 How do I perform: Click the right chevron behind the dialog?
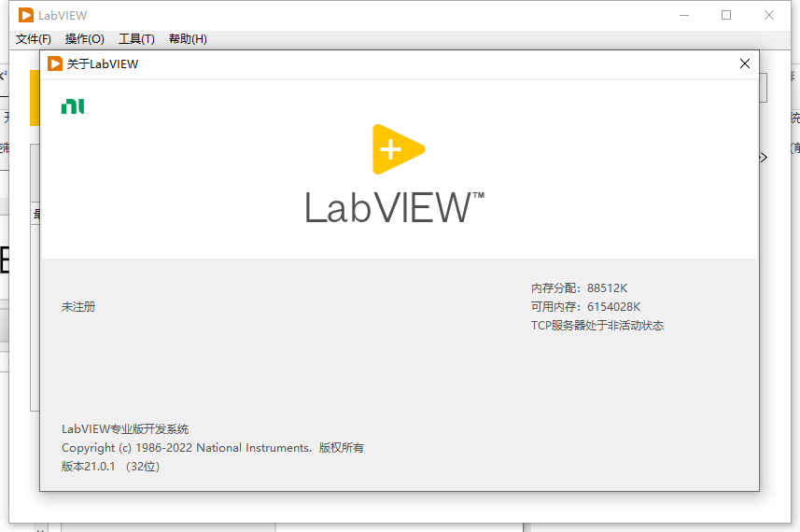(764, 157)
